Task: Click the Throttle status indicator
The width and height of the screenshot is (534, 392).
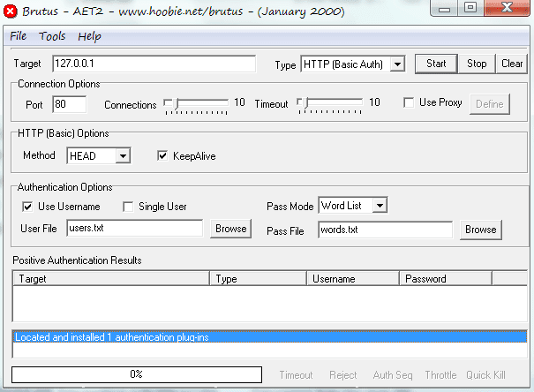Action: point(440,375)
